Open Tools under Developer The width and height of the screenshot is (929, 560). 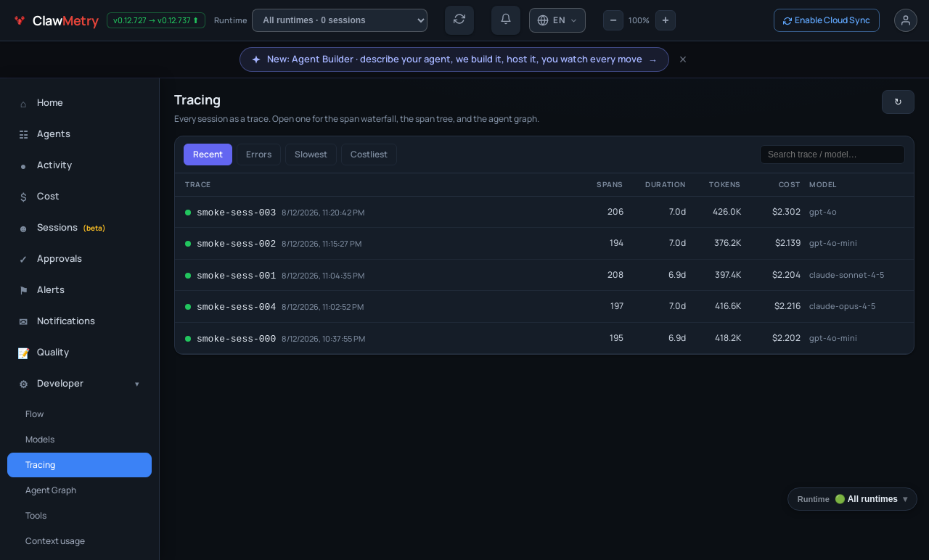(80, 516)
